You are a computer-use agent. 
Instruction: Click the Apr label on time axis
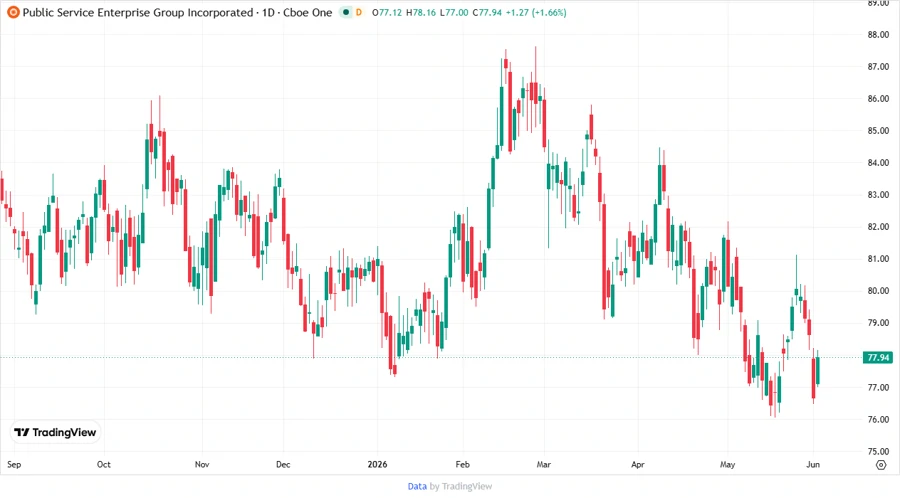coord(638,464)
